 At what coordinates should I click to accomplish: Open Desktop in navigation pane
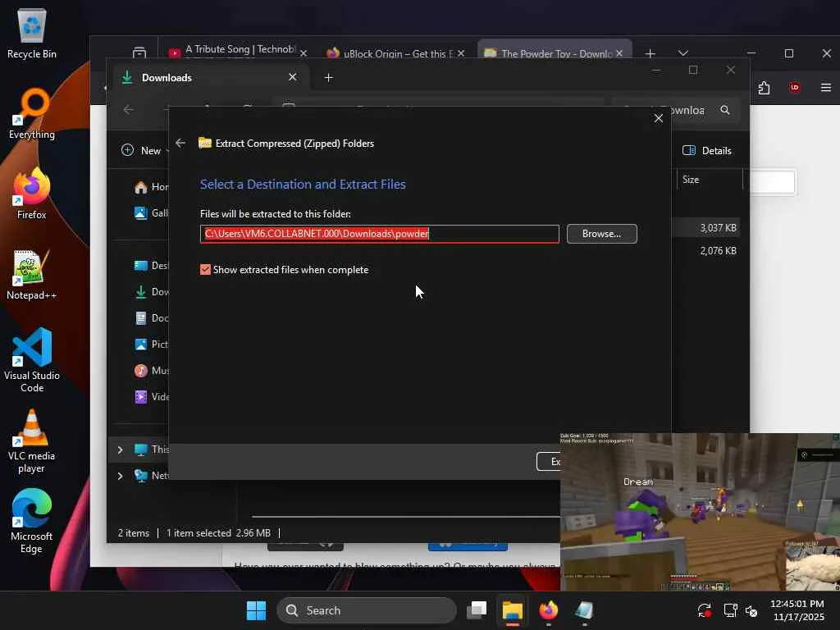(151, 265)
